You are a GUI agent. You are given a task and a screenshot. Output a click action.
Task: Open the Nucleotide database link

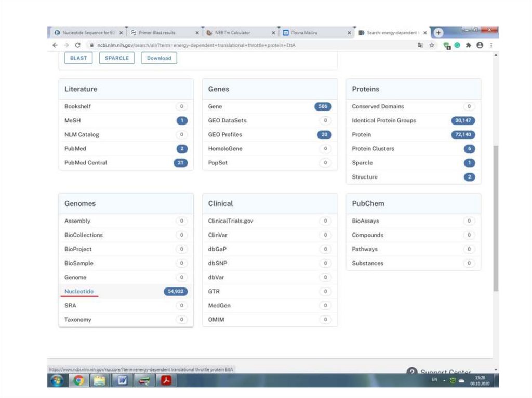pyautogui.click(x=79, y=291)
